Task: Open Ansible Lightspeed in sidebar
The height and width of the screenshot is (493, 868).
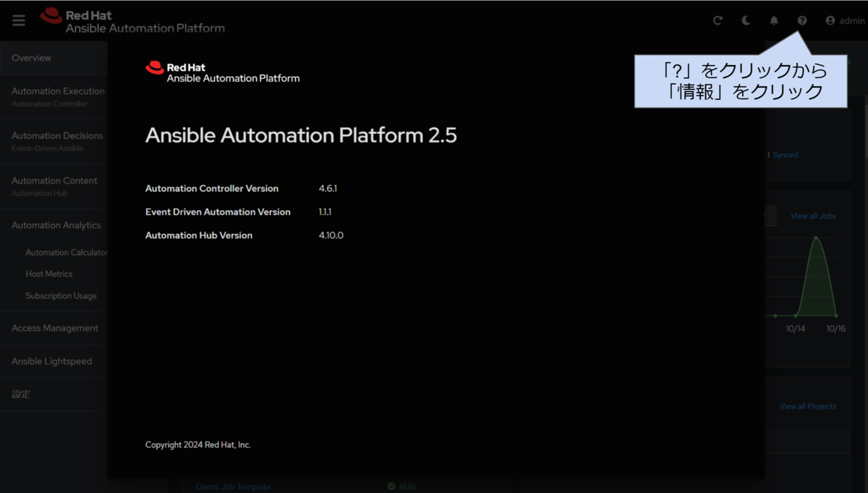Action: click(x=54, y=361)
